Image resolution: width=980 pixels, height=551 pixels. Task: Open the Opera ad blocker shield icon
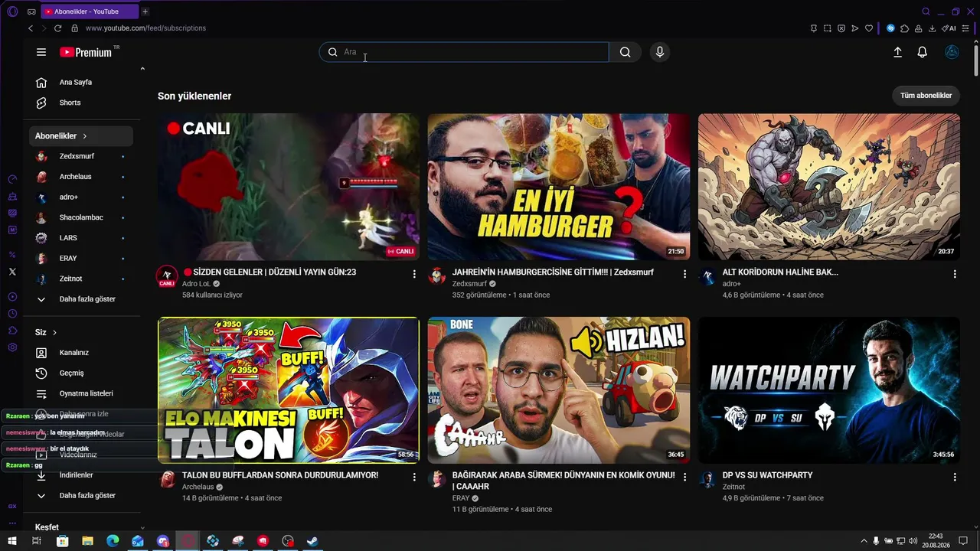841,28
